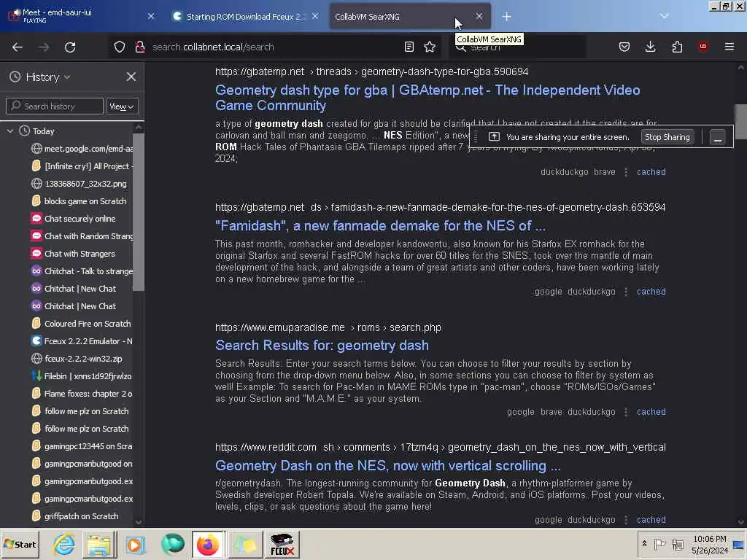Go back to the previous page

tap(18, 47)
